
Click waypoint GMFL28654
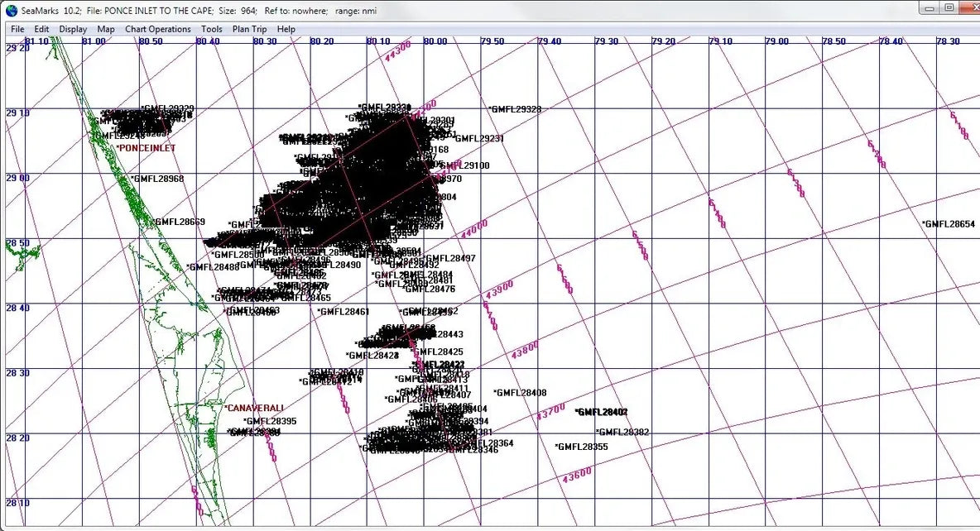(x=948, y=224)
